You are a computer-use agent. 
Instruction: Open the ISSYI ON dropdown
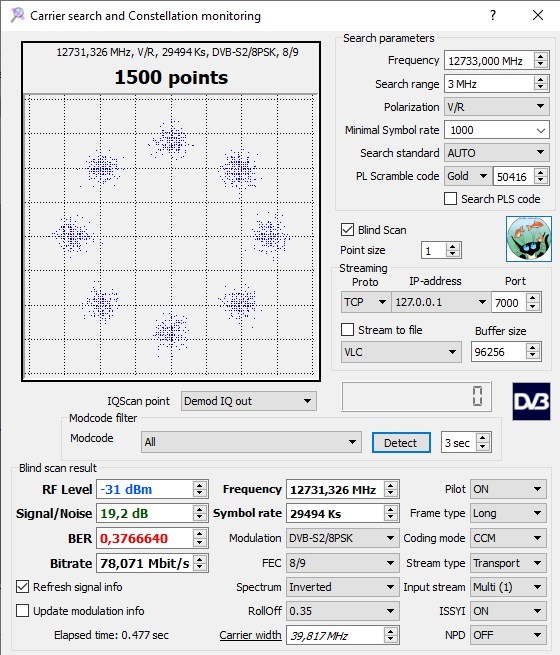click(x=508, y=611)
